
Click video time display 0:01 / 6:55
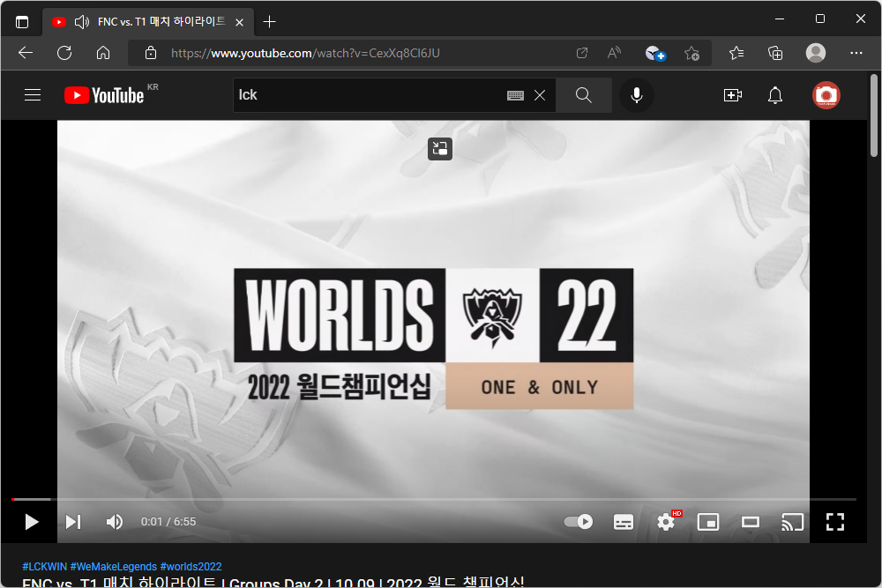168,522
